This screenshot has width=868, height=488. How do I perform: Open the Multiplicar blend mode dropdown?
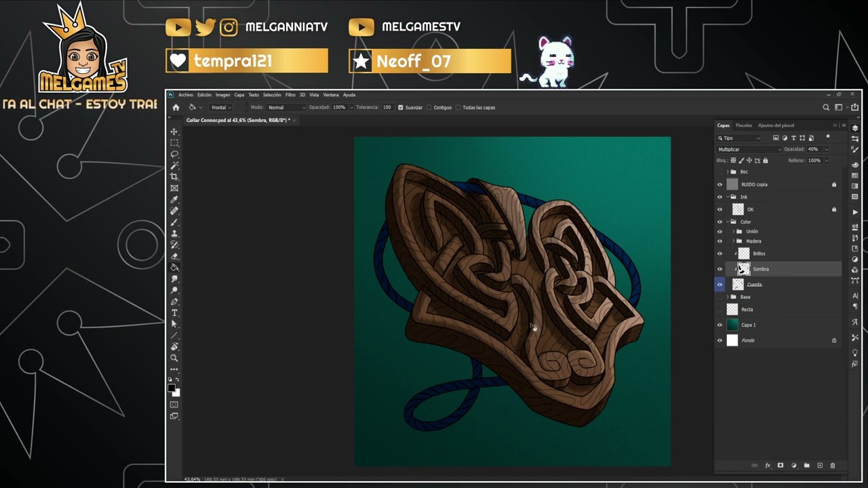749,149
